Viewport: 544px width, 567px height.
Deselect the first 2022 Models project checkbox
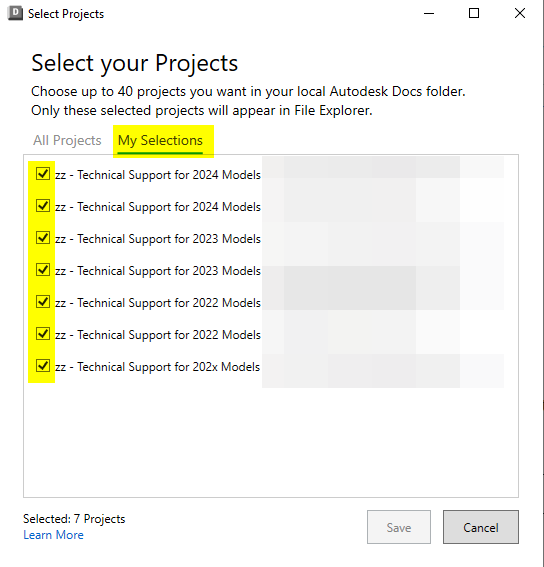(43, 301)
